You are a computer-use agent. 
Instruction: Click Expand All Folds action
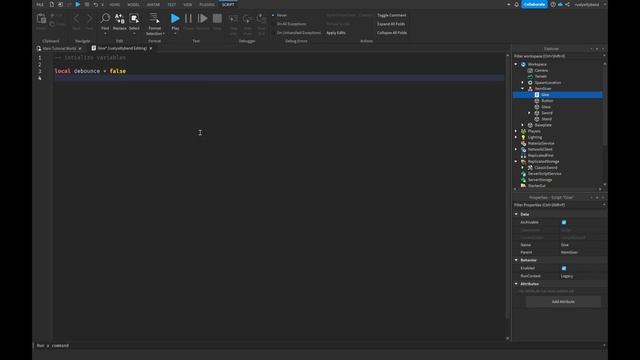pyautogui.click(x=391, y=24)
